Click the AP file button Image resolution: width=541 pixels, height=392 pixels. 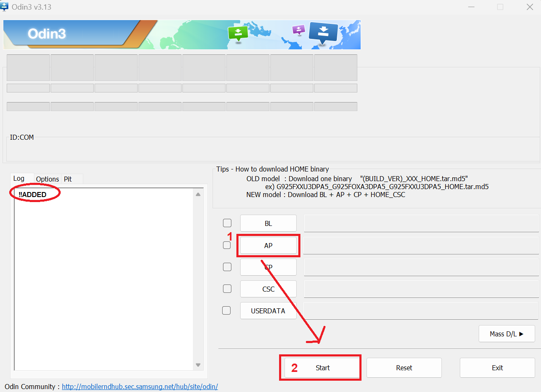[x=268, y=246]
